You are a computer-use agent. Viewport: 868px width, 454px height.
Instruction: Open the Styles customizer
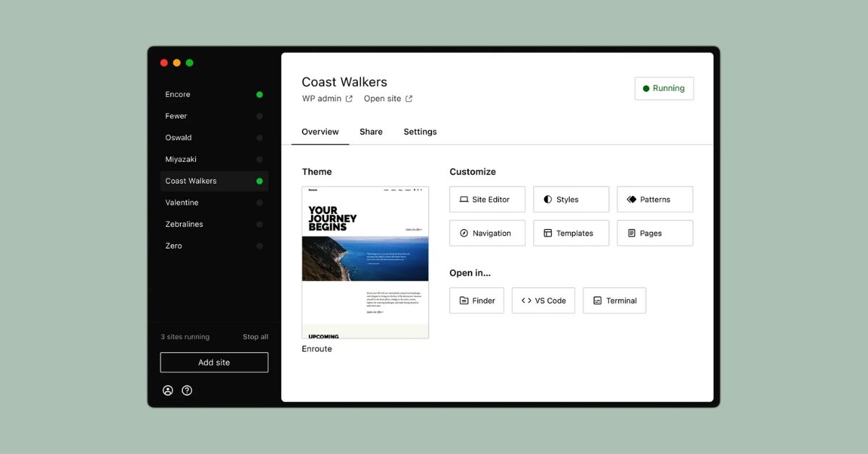point(571,199)
